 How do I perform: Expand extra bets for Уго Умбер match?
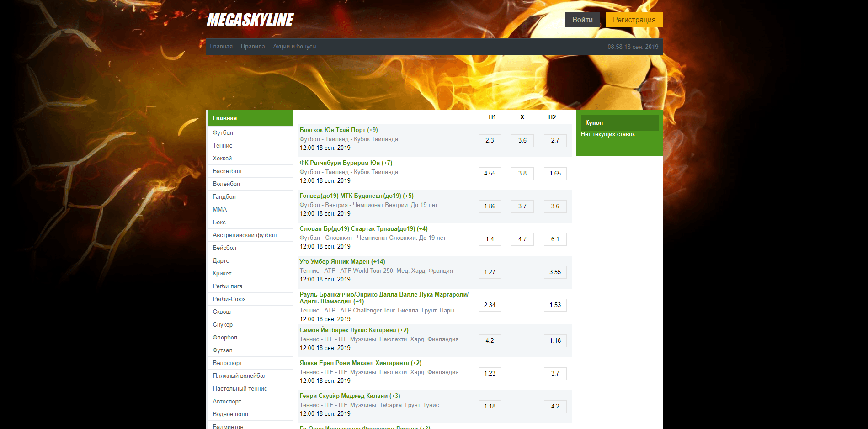click(378, 262)
